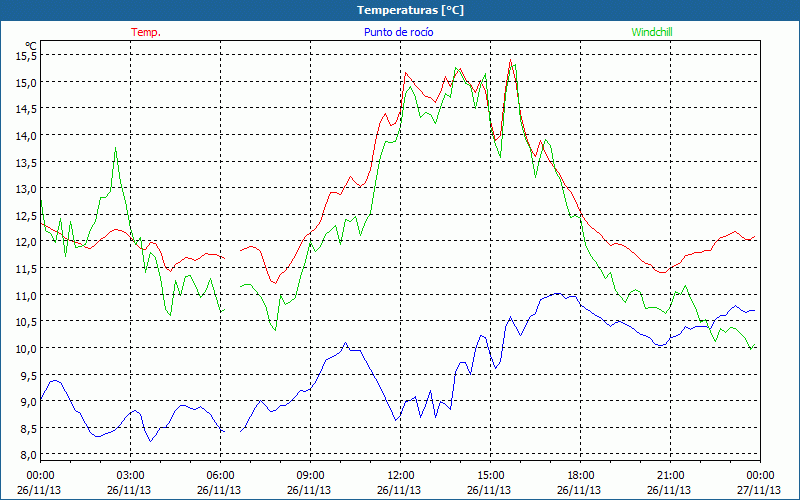Image resolution: width=800 pixels, height=500 pixels.
Task: Click the 06:00 time axis label
Action: [x=220, y=475]
